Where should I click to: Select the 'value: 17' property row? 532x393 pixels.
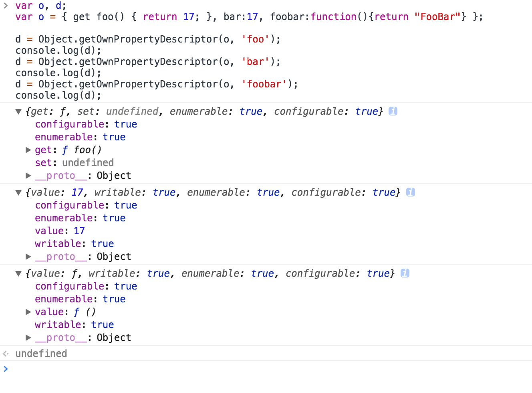60,231
